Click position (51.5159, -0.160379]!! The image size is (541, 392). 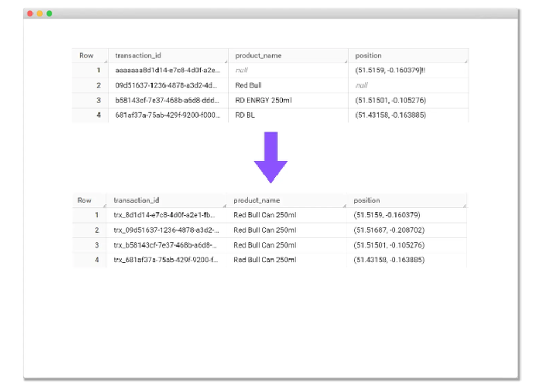click(x=390, y=70)
